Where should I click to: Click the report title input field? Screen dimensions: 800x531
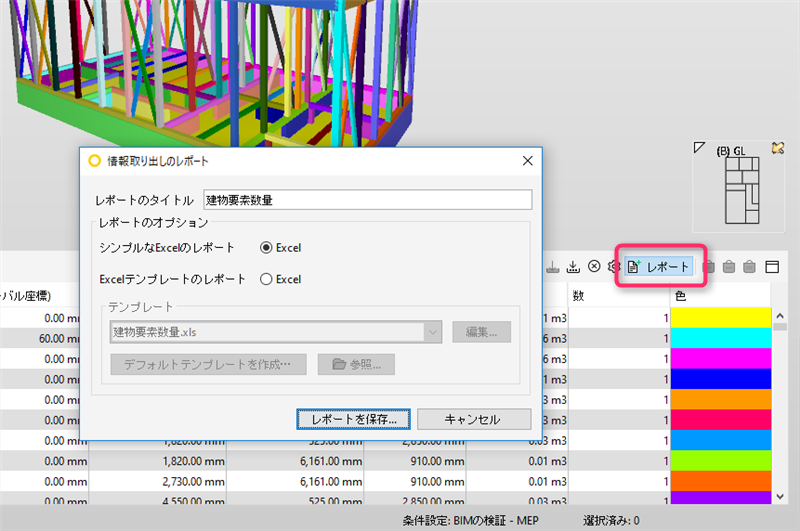coord(367,199)
